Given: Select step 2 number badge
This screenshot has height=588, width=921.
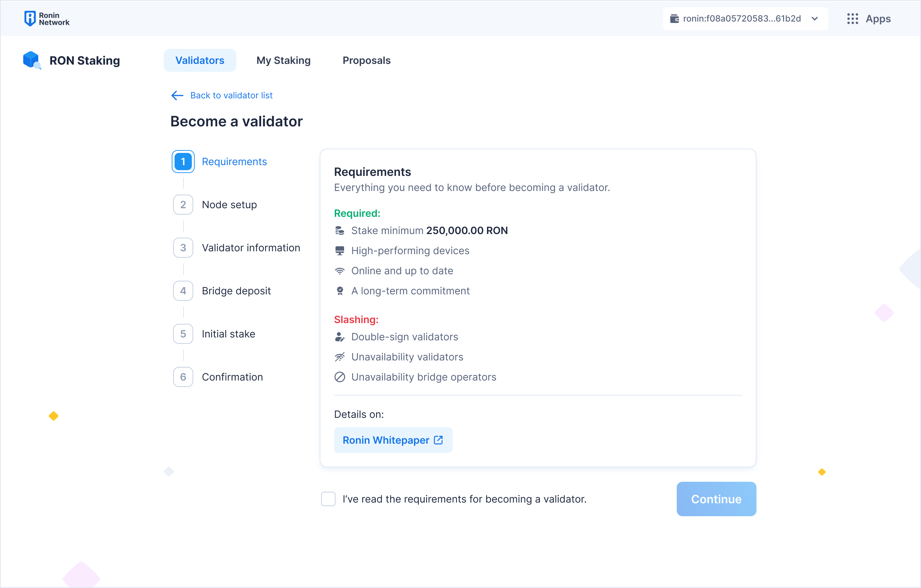Looking at the screenshot, I should pos(183,205).
